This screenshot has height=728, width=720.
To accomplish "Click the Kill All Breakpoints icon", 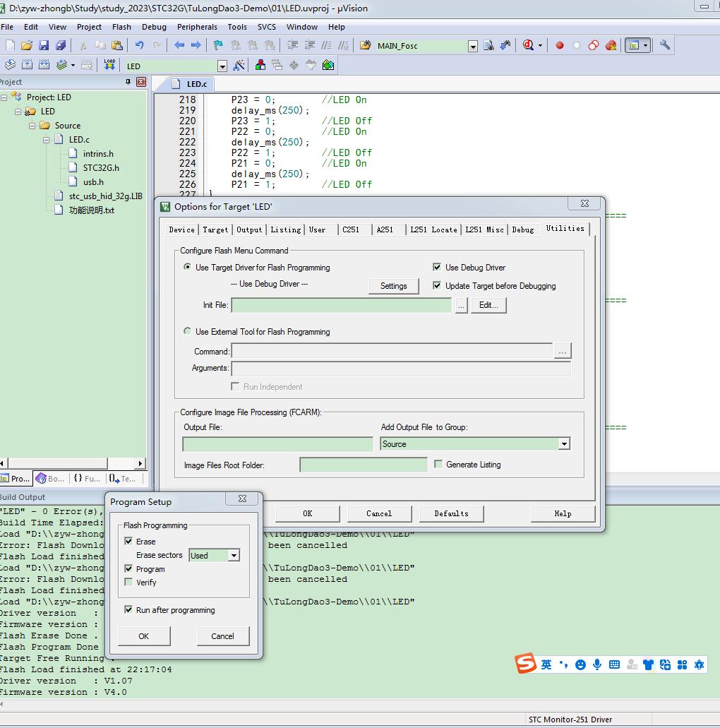I will (611, 45).
